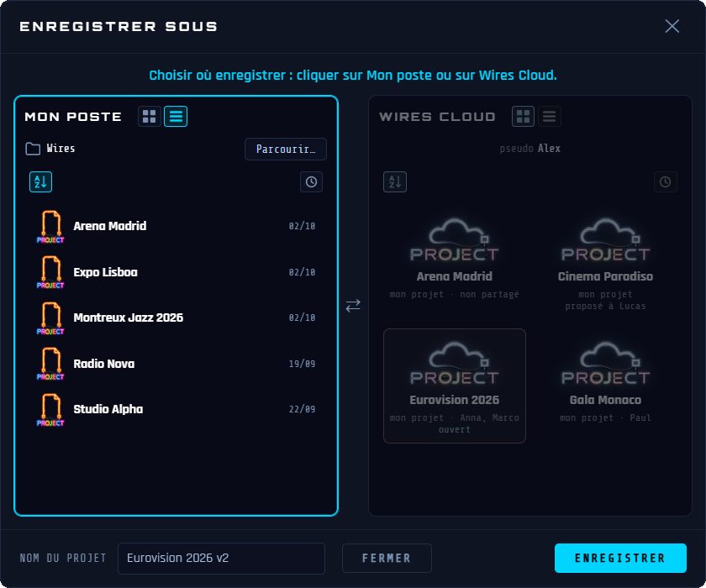The image size is (706, 588).
Task: Switch Wires Cloud to grid view
Action: point(523,117)
